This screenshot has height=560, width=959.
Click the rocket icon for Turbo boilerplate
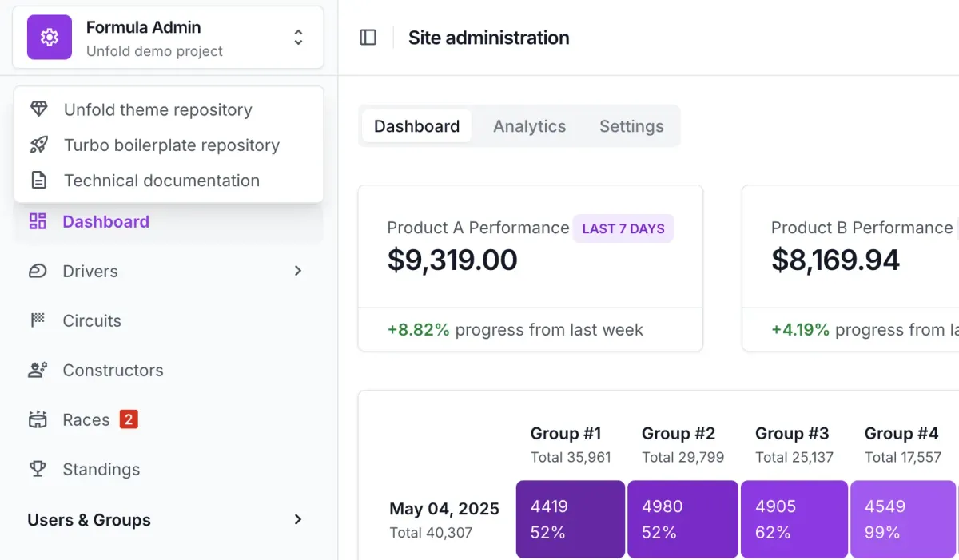coord(38,145)
